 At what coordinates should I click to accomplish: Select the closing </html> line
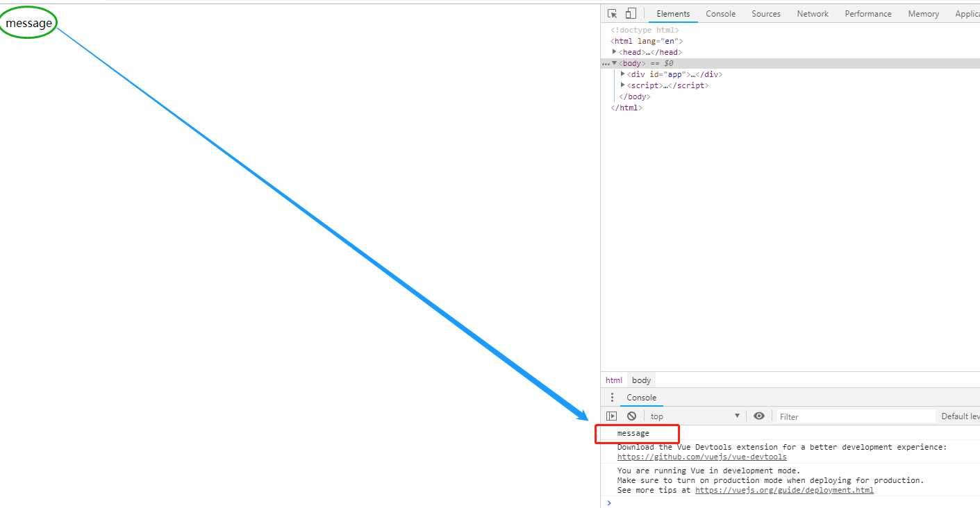tap(626, 108)
